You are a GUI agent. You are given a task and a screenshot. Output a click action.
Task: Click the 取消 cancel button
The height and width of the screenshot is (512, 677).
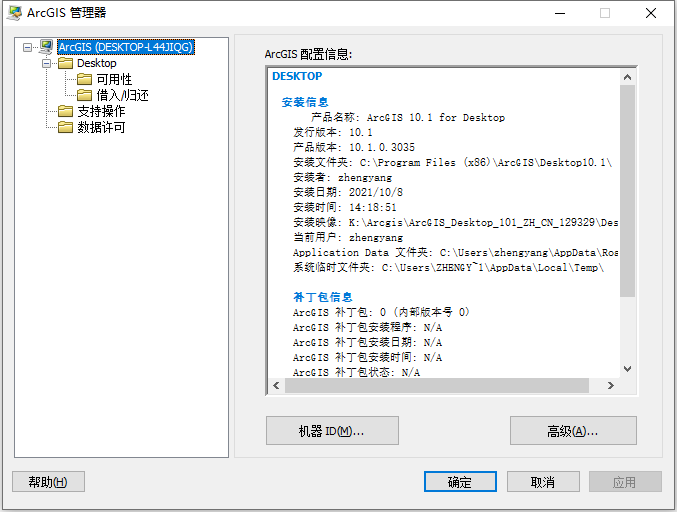[x=543, y=481]
